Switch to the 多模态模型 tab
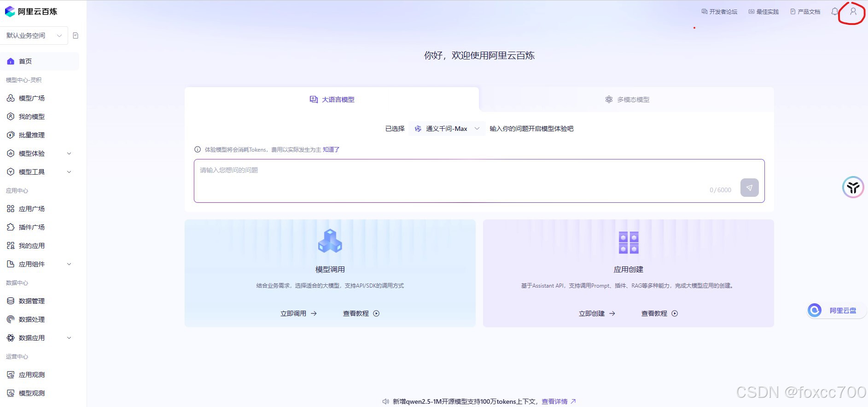This screenshot has height=407, width=868. point(627,100)
